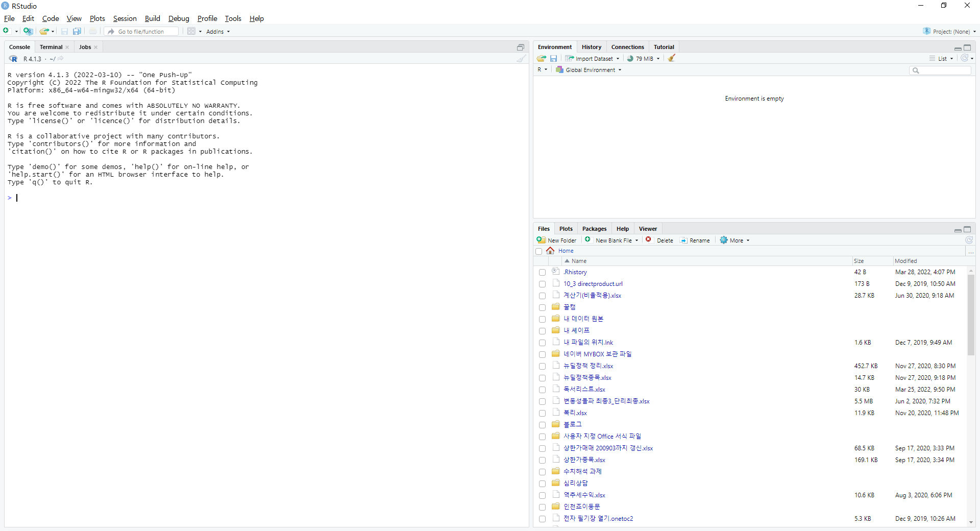Viewport: 980px width, 531px height.
Task: Click the refresh icon in Environment pane
Action: click(x=964, y=58)
